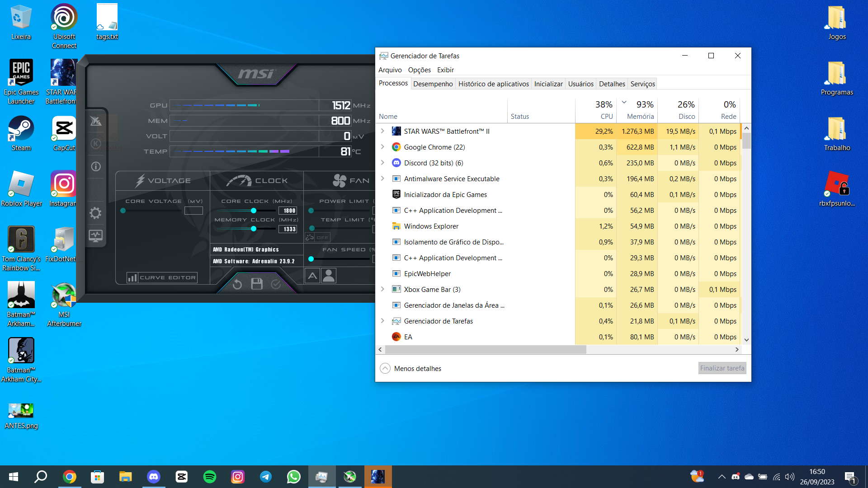868x488 pixels.
Task: Switch to the Detalhes tab
Action: [612, 84]
